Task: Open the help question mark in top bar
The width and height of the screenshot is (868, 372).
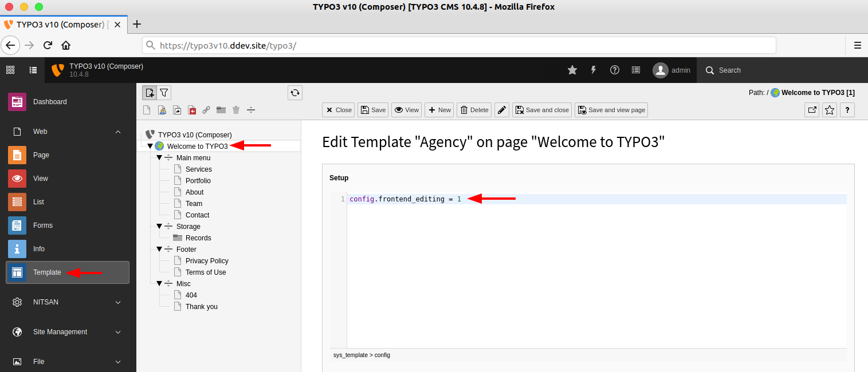Action: (615, 70)
